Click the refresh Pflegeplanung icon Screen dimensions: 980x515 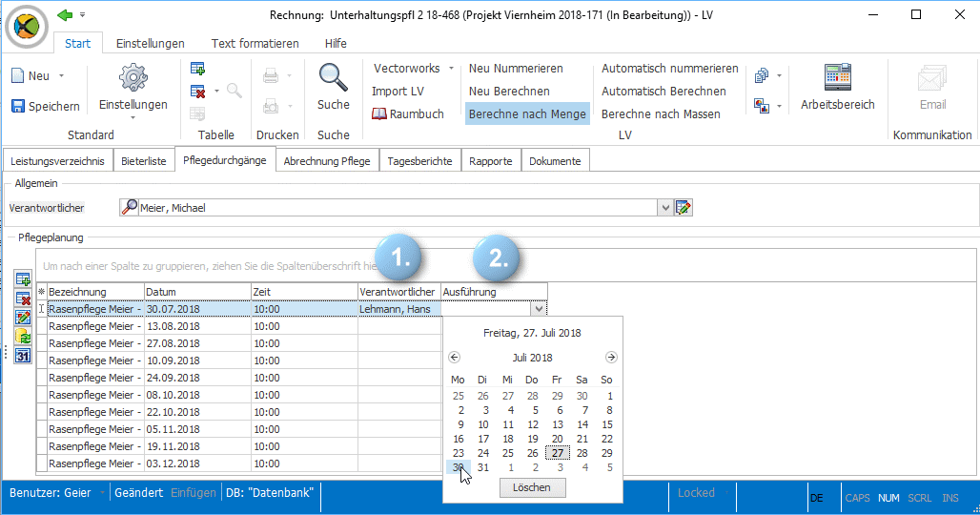pos(23,337)
